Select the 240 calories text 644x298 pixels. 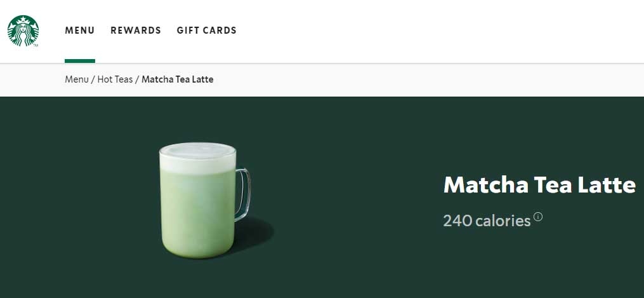487,220
